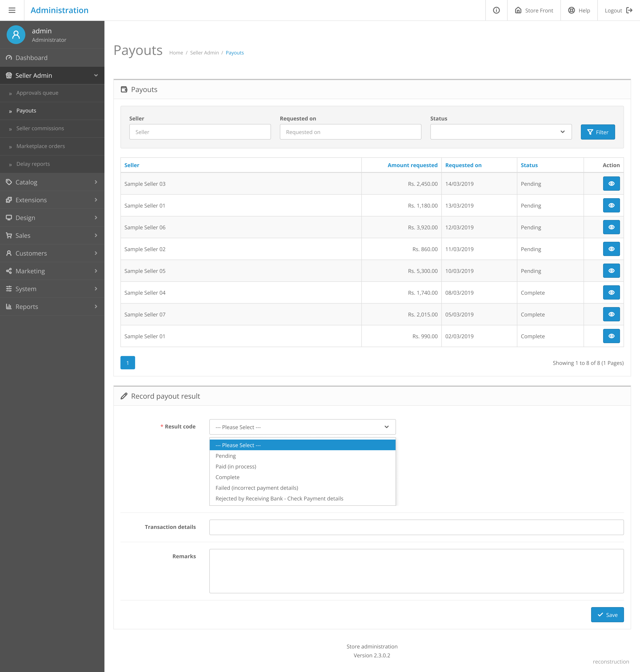Click the admin user avatar icon
Viewport: 640px width, 672px height.
(x=16, y=34)
